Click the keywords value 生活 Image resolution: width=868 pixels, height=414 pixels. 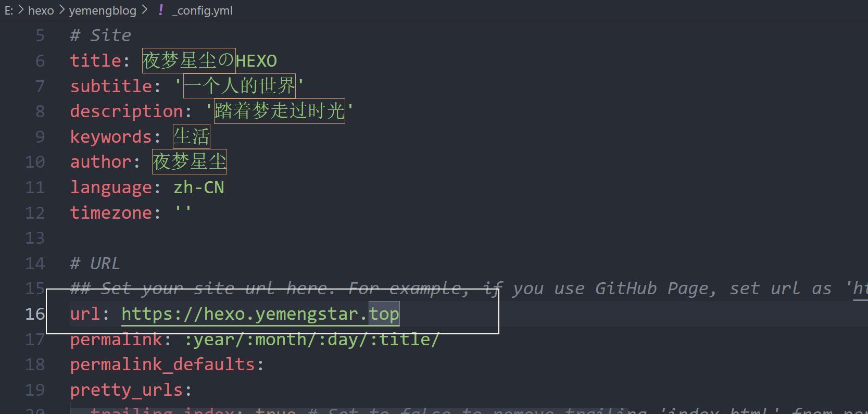192,136
